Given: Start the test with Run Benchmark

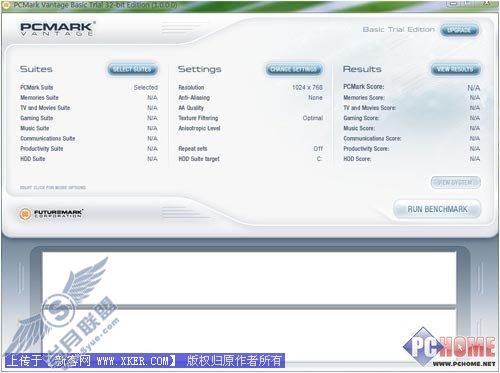Looking at the screenshot, I should [x=437, y=209].
